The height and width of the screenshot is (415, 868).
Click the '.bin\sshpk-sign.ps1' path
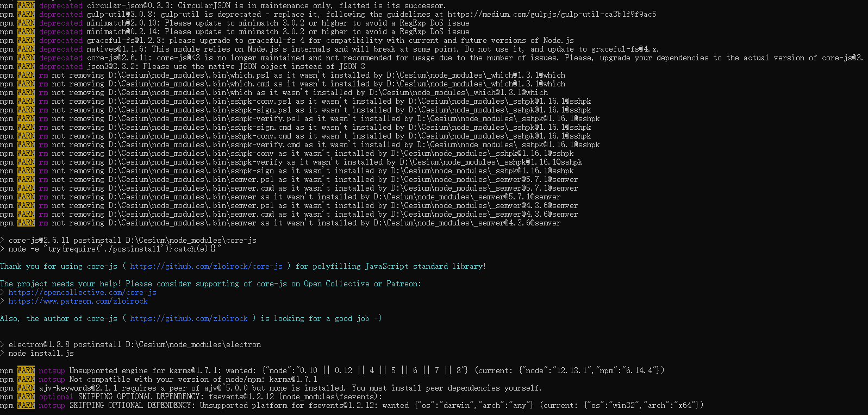point(249,110)
